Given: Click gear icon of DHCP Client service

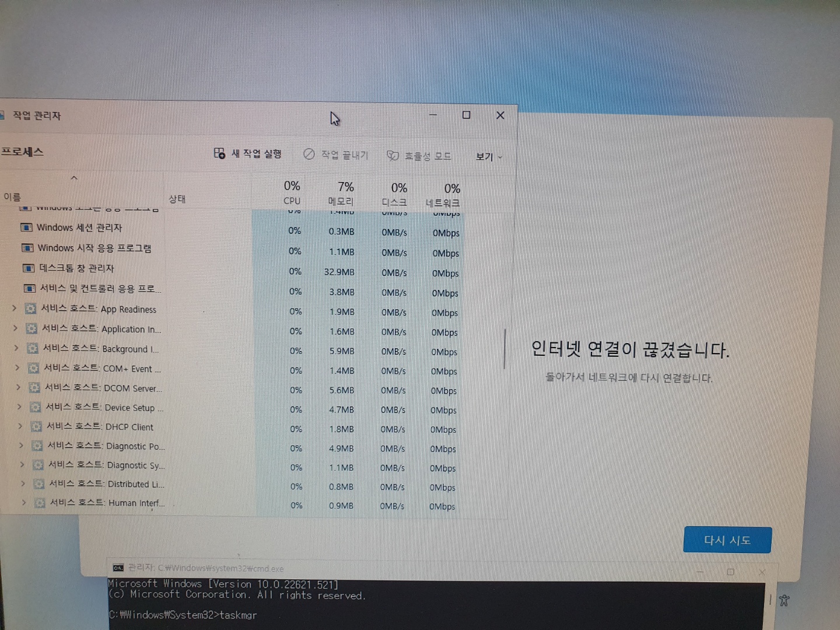Looking at the screenshot, I should pyautogui.click(x=37, y=426).
